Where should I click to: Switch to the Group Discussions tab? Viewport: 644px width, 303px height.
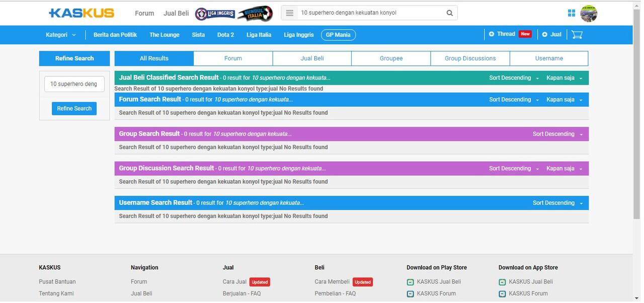coord(470,58)
